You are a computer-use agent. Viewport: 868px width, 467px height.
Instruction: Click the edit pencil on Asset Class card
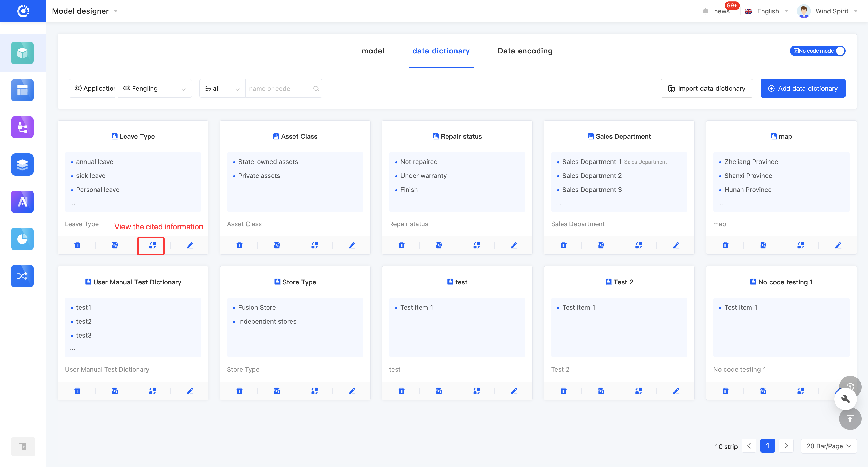coord(352,245)
